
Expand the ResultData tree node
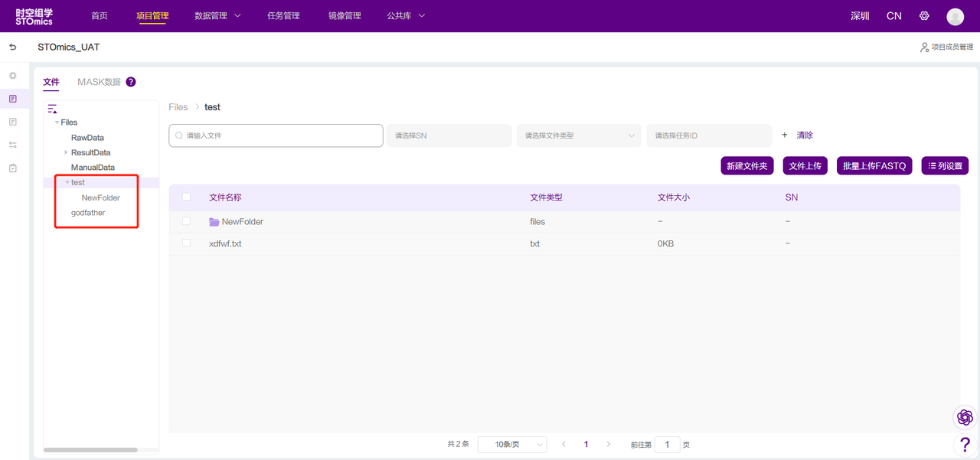[x=66, y=152]
